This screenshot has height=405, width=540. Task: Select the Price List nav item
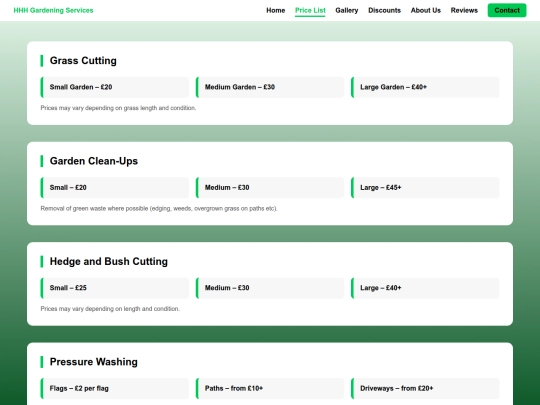(310, 10)
